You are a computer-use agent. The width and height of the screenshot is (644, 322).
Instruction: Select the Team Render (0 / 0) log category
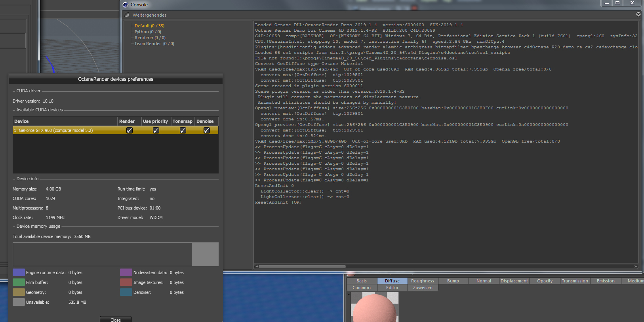(x=154, y=44)
